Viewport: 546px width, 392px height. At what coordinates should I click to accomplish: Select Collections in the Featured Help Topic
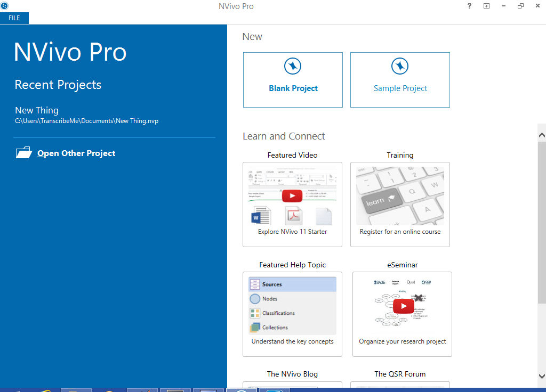click(275, 328)
